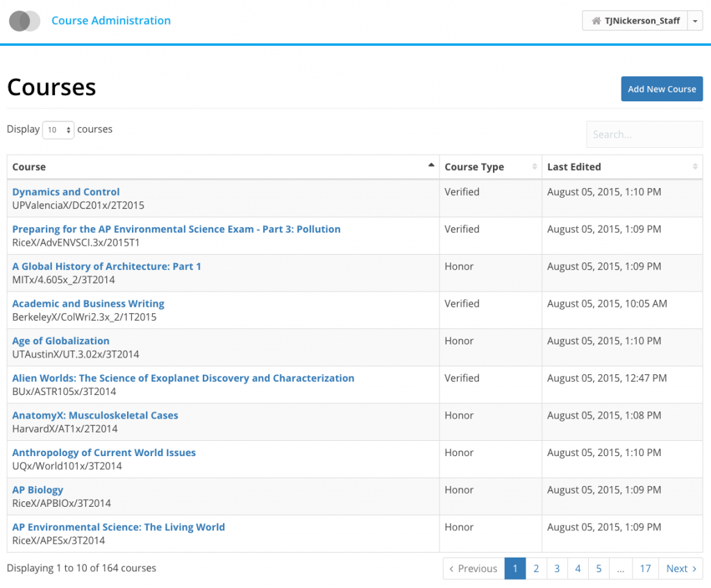The width and height of the screenshot is (711, 588).
Task: Click the Last Edited sort icon
Action: pos(695,167)
